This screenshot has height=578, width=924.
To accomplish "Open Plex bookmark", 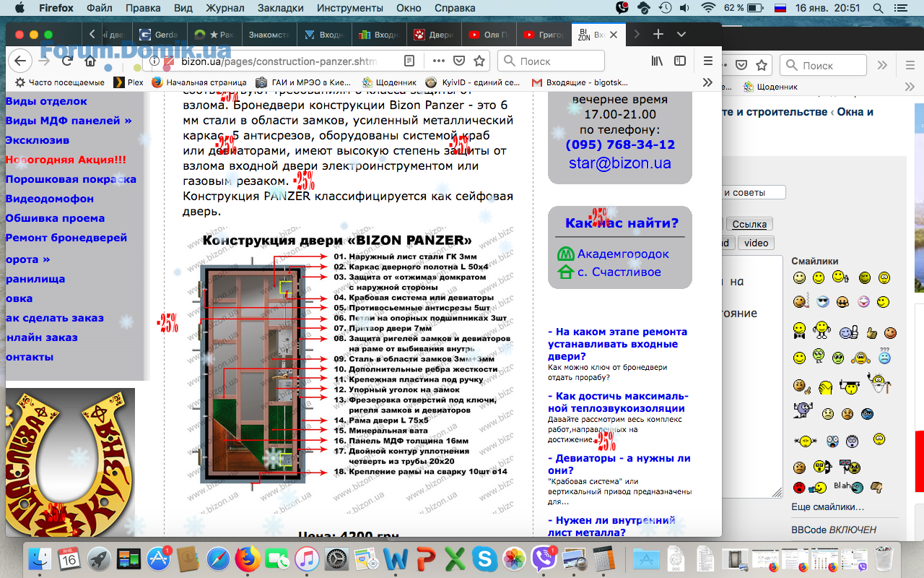I will (x=128, y=82).
